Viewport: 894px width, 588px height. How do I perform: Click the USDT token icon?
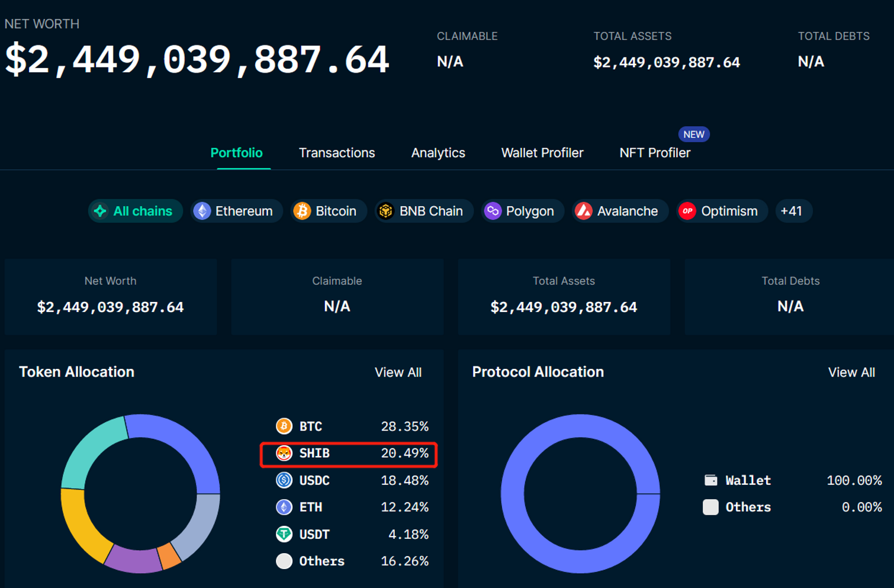(284, 534)
